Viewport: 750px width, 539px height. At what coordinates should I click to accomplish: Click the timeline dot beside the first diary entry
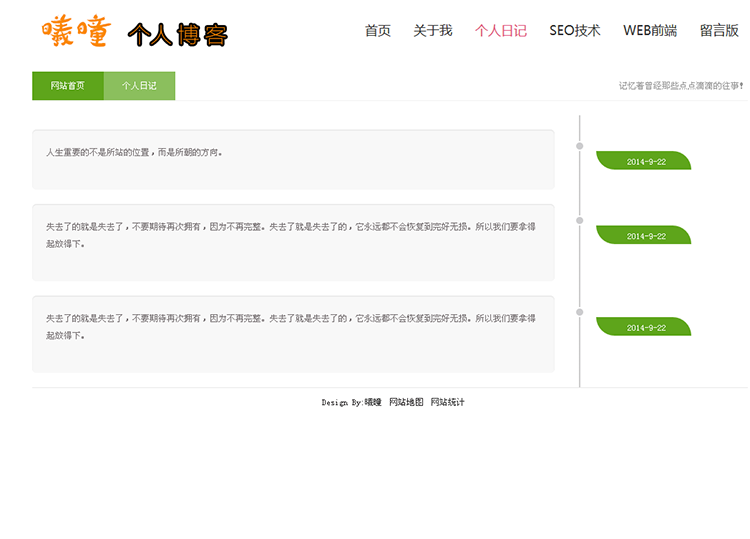580,146
